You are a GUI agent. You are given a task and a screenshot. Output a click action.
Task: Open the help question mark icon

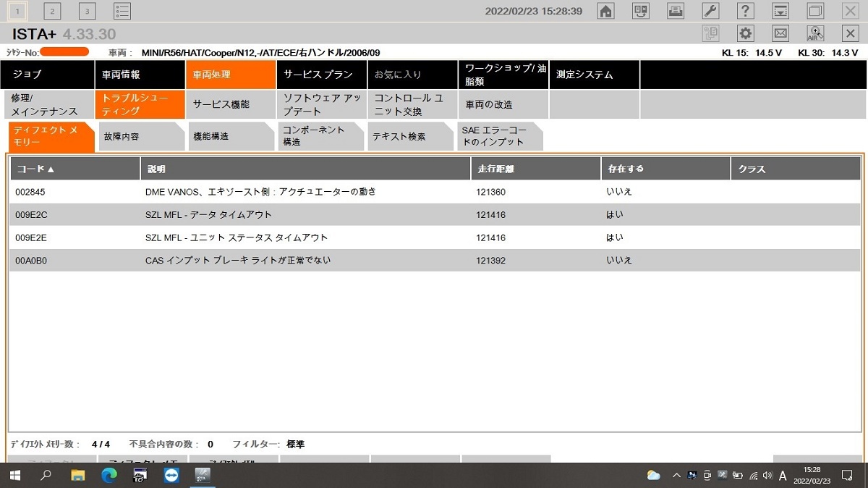[746, 11]
